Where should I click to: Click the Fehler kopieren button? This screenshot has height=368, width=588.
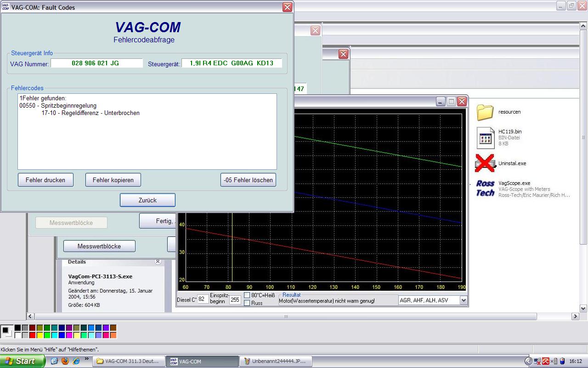coord(113,180)
